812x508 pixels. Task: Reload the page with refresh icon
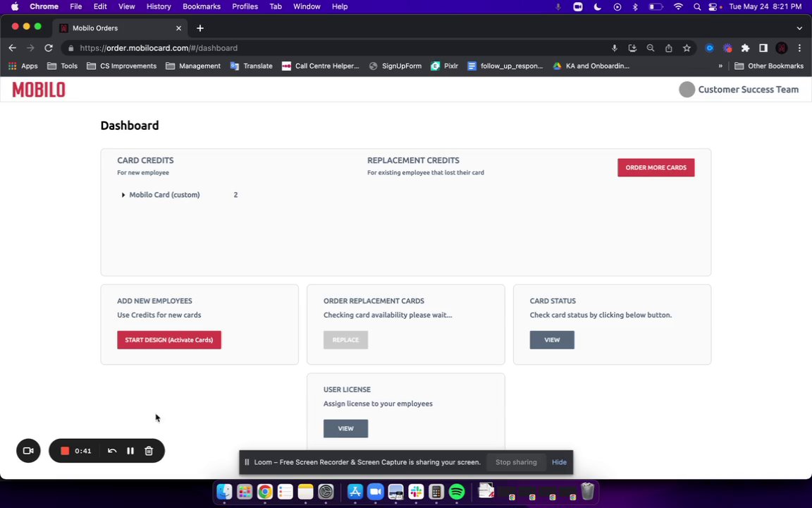coord(49,48)
